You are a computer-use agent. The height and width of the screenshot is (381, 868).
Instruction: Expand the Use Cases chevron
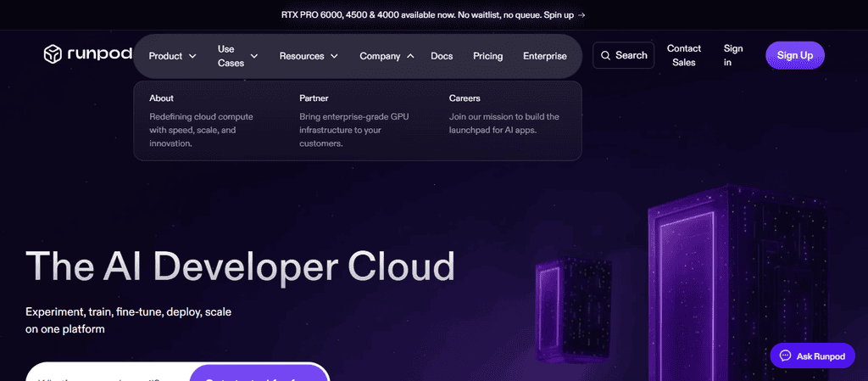click(254, 56)
